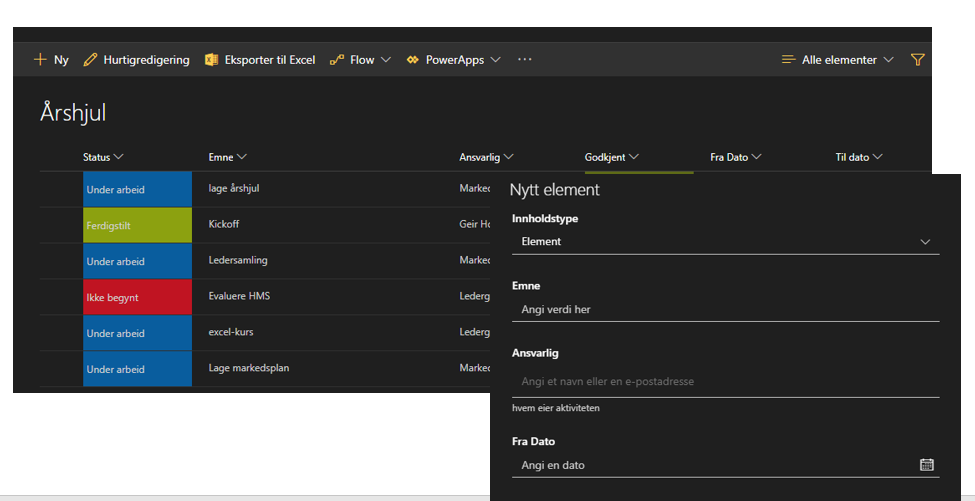Screen dimensions: 975x501
Task: Click the lage årshjul item
Action: (x=234, y=188)
